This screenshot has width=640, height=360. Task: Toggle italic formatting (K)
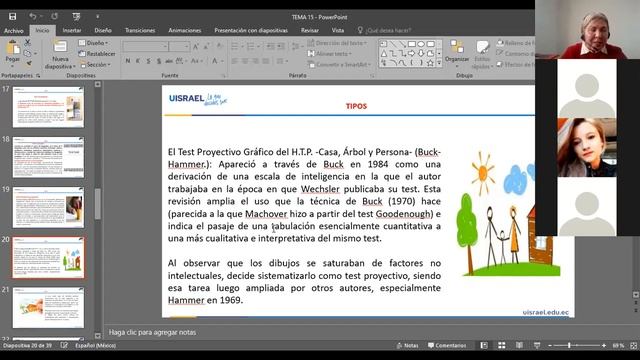coord(138,61)
